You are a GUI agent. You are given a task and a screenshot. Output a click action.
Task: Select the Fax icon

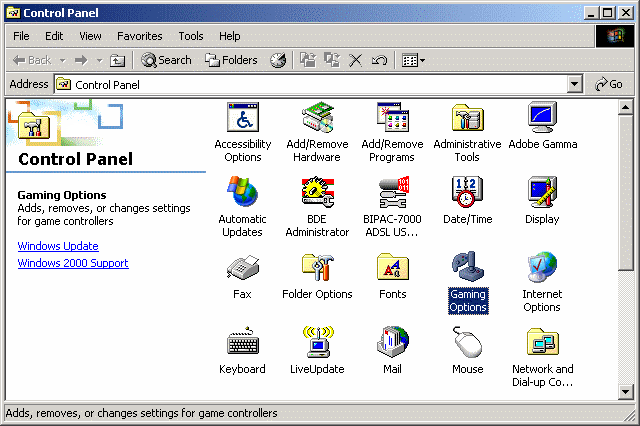[x=242, y=267]
